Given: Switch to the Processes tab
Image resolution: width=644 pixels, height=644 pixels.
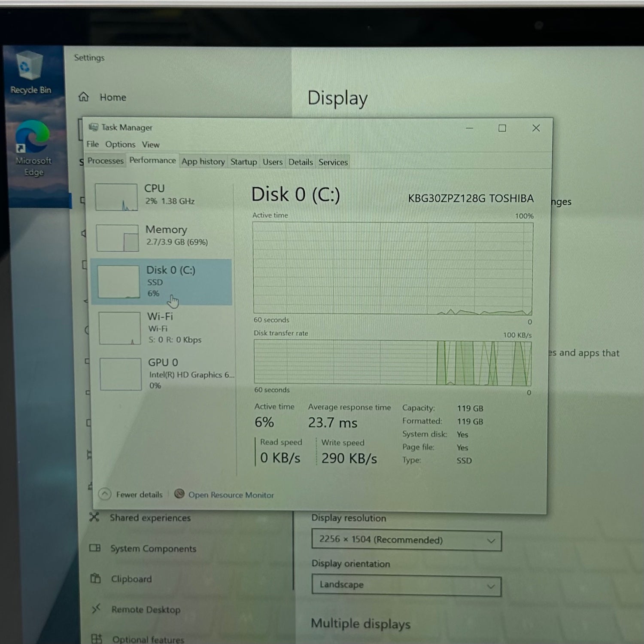Looking at the screenshot, I should (x=105, y=161).
